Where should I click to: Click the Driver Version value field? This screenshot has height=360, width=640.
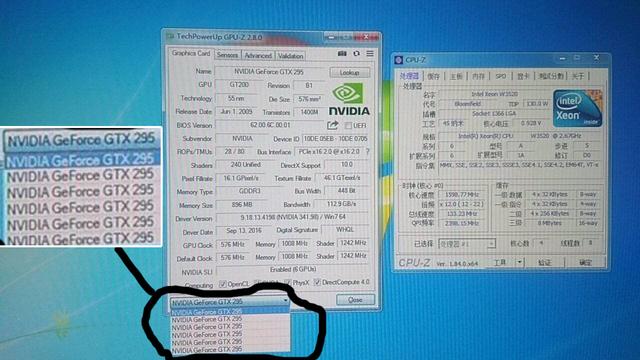pyautogui.click(x=292, y=217)
